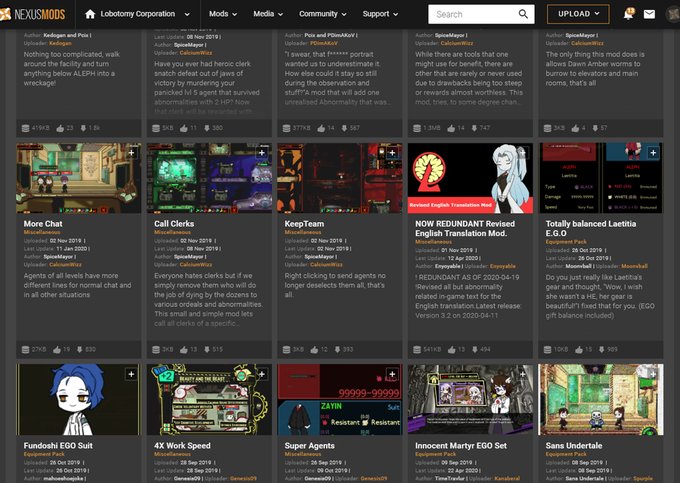This screenshot has height=483, width=680.
Task: Click Miscellaneous category under More Chat
Action: [x=42, y=232]
